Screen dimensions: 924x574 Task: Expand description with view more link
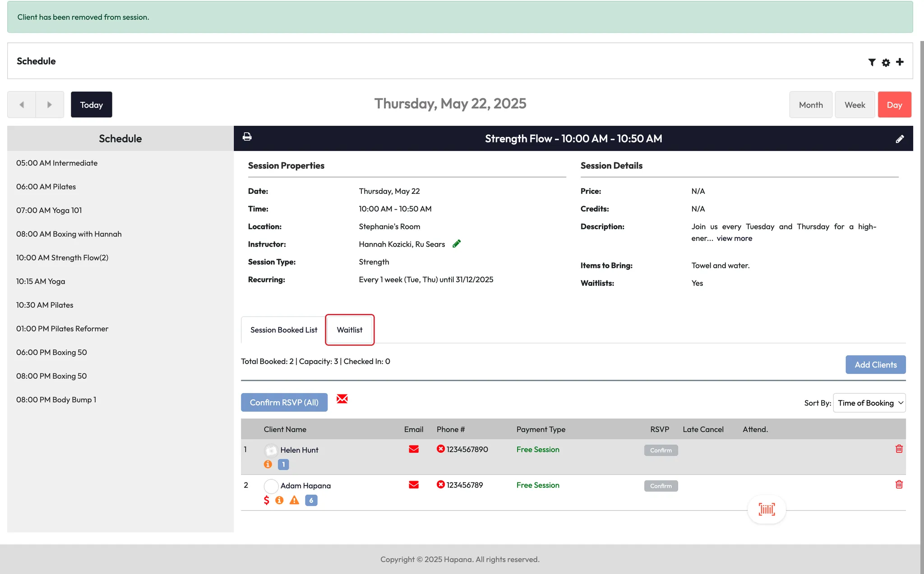[x=734, y=238]
